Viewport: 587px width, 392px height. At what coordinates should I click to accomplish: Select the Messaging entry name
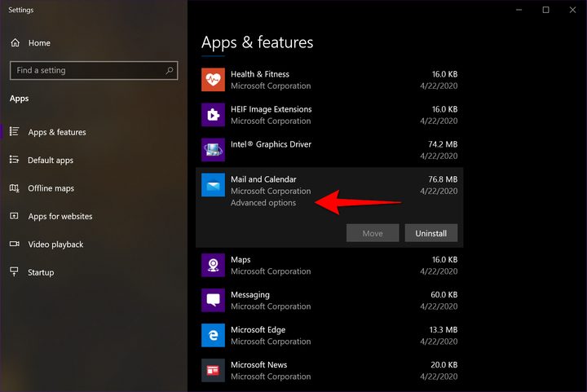[x=250, y=295]
